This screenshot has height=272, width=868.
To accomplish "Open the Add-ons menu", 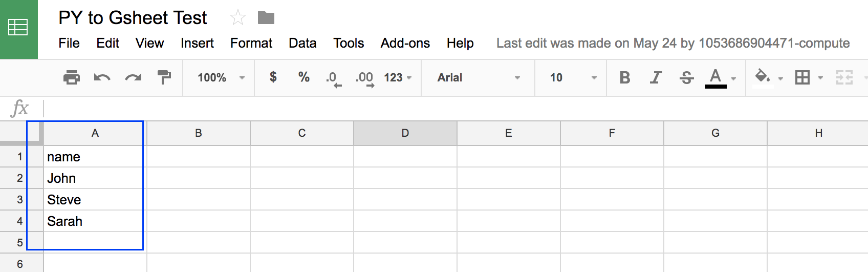I will (405, 44).
